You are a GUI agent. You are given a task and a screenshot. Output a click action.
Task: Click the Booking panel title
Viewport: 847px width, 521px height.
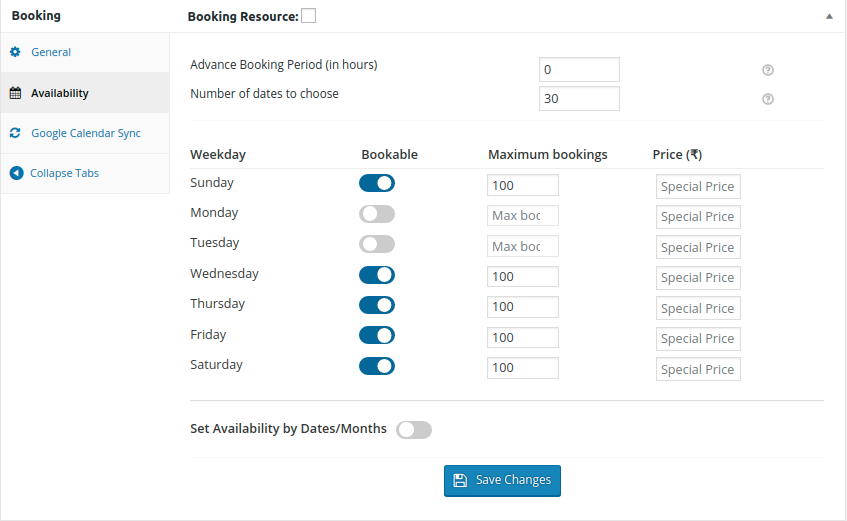(36, 16)
